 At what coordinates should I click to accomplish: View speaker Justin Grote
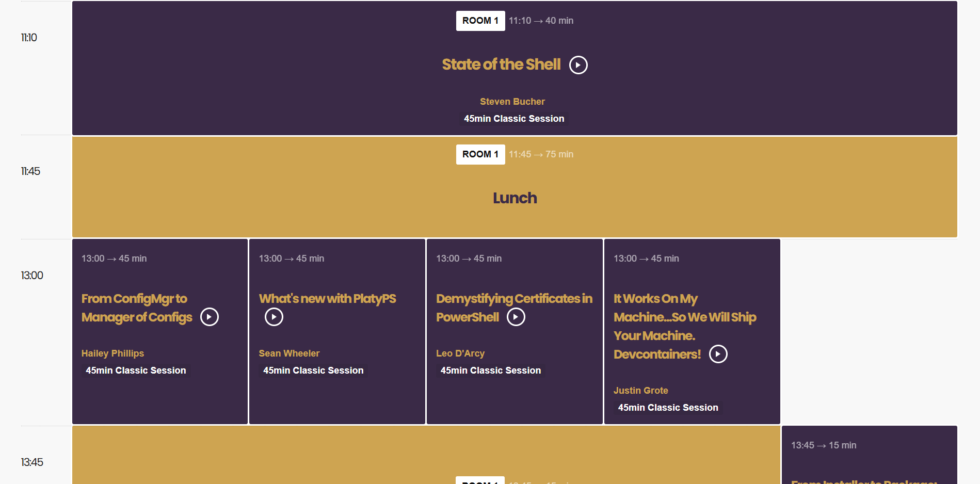pos(641,391)
